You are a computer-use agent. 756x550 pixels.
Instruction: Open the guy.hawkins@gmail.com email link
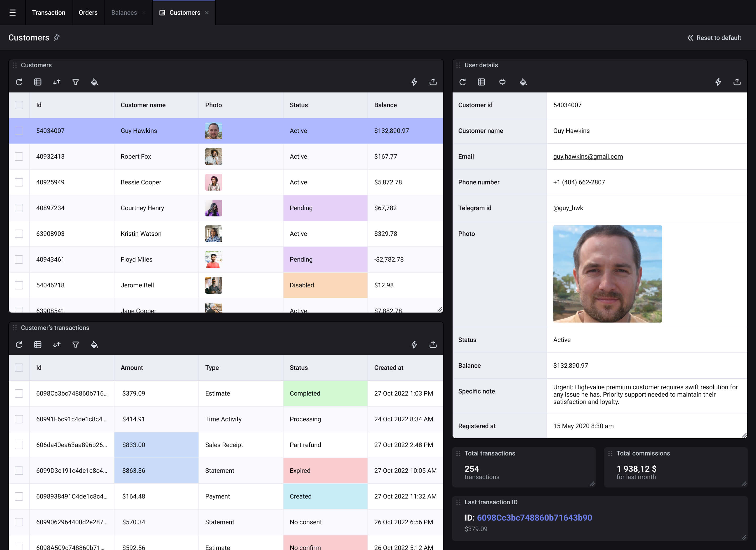588,157
